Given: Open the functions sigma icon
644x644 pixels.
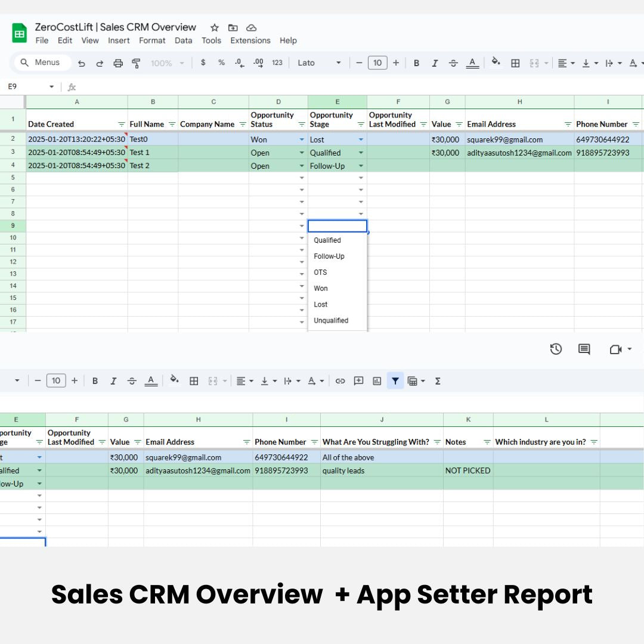Looking at the screenshot, I should coord(438,381).
